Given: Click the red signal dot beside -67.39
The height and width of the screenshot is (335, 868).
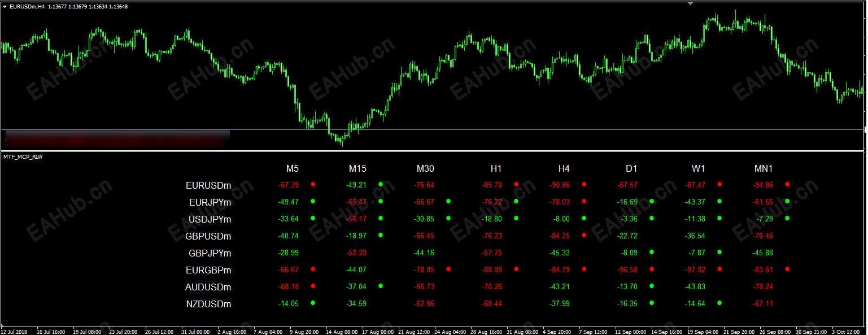Looking at the screenshot, I should [313, 184].
